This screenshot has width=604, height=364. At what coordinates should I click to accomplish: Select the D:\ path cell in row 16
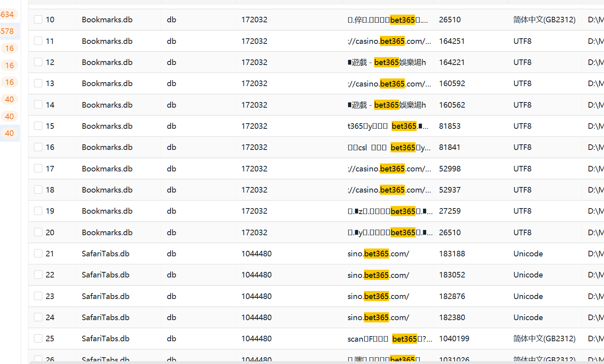(x=596, y=147)
